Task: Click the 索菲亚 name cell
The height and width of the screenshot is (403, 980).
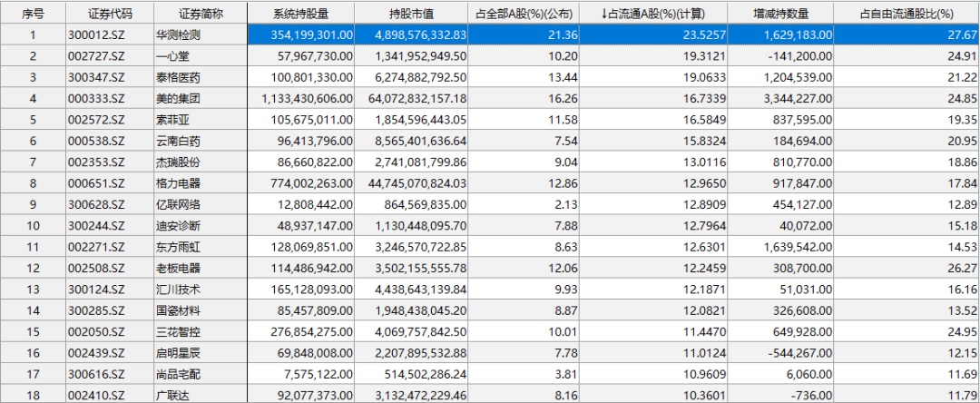Action: point(201,119)
